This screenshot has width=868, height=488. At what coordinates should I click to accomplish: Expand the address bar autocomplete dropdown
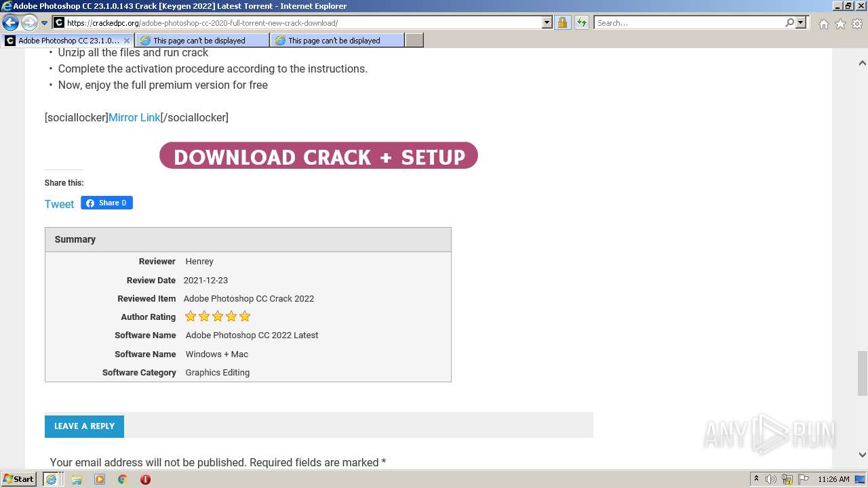[547, 23]
